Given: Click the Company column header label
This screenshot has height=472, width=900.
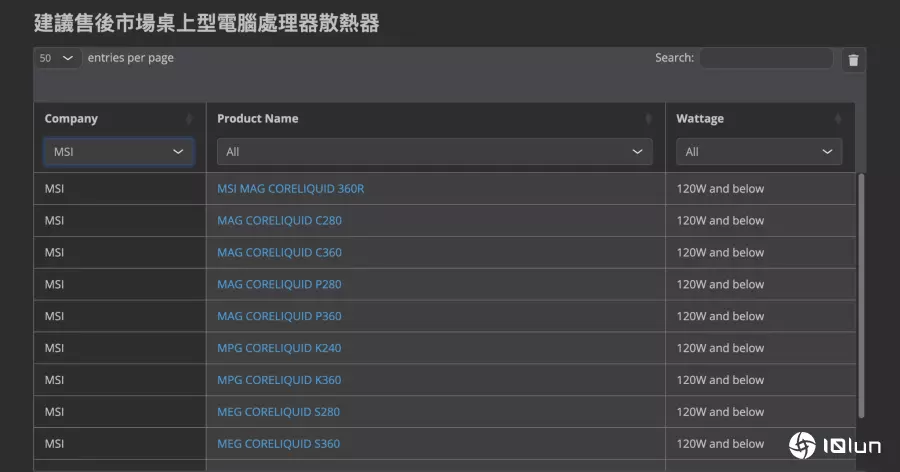Looking at the screenshot, I should [x=71, y=119].
